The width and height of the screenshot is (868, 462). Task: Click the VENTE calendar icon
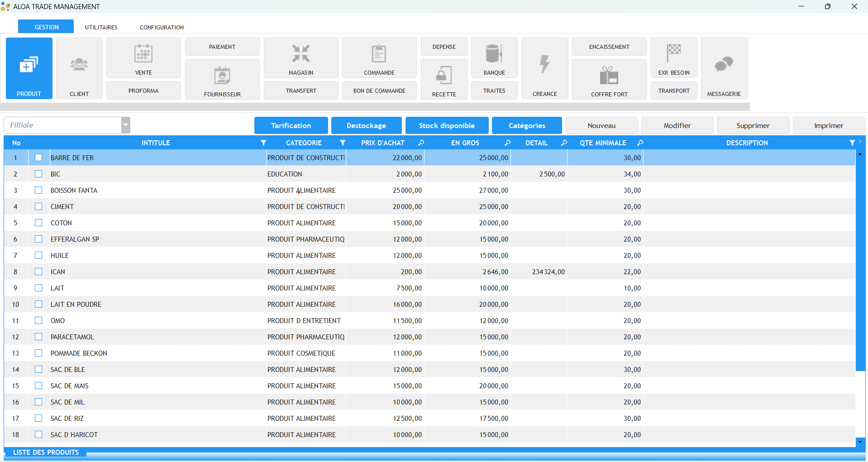click(x=143, y=54)
